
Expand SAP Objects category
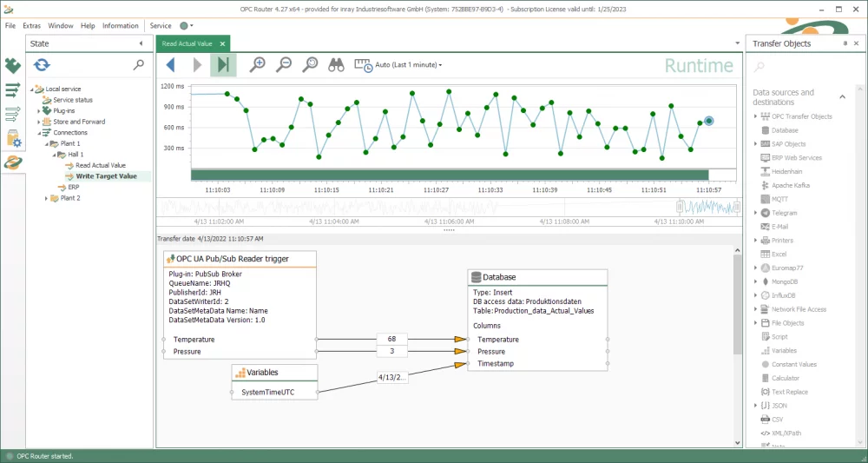(x=756, y=144)
